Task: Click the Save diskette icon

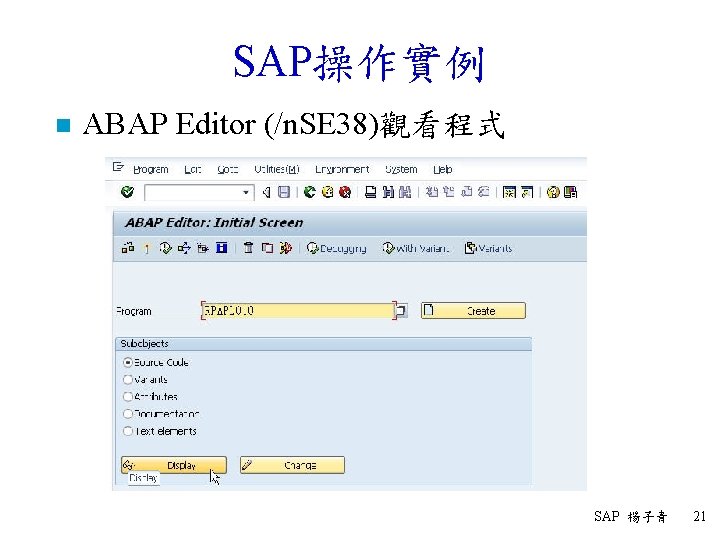Action: [x=284, y=192]
